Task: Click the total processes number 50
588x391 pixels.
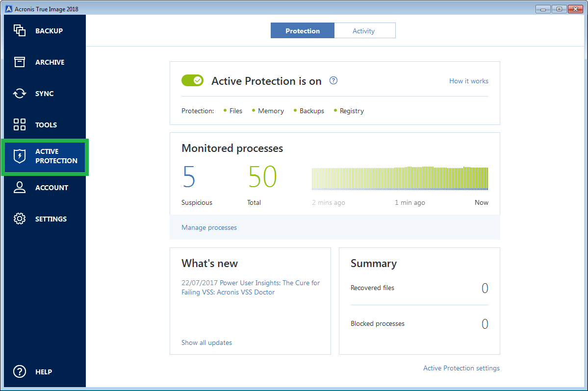Action: [262, 176]
